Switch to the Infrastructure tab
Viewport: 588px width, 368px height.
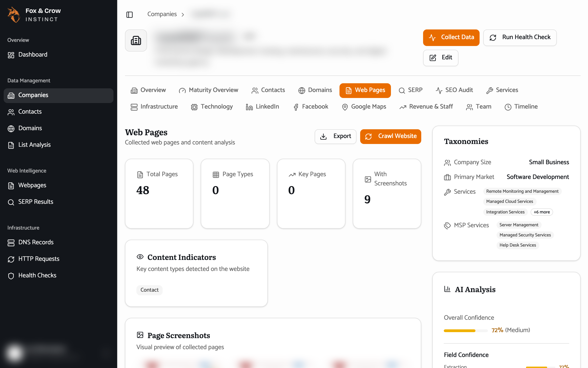tap(154, 107)
